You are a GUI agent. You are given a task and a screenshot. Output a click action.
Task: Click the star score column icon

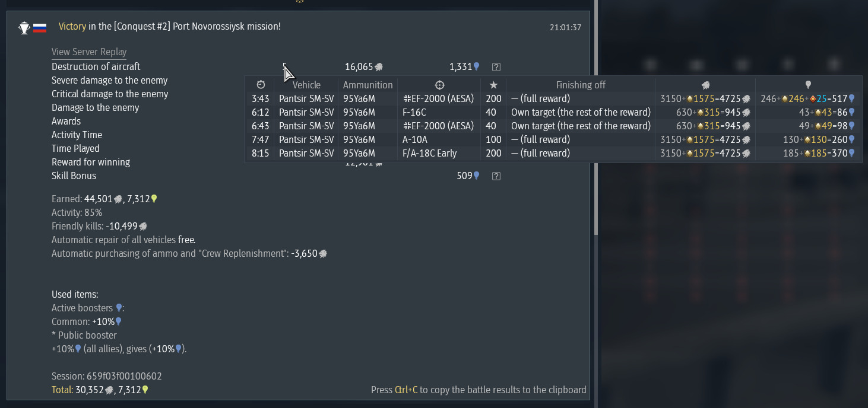pyautogui.click(x=493, y=85)
